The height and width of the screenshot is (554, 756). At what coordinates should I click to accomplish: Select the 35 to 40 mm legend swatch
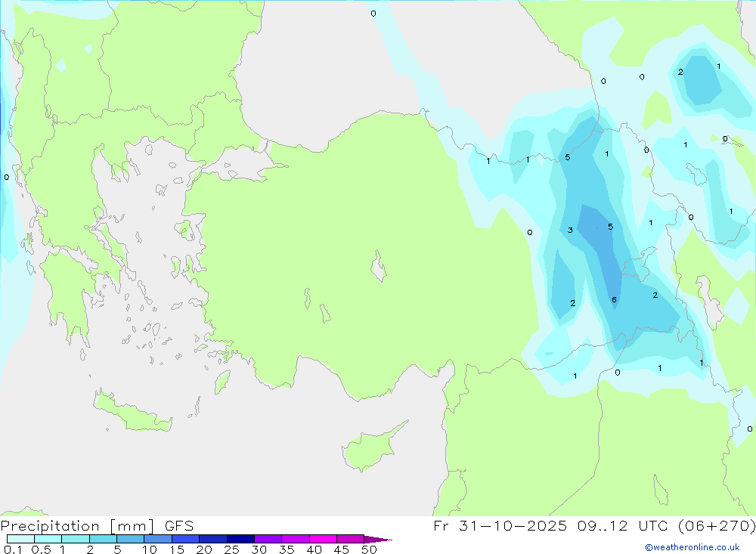tap(295, 539)
